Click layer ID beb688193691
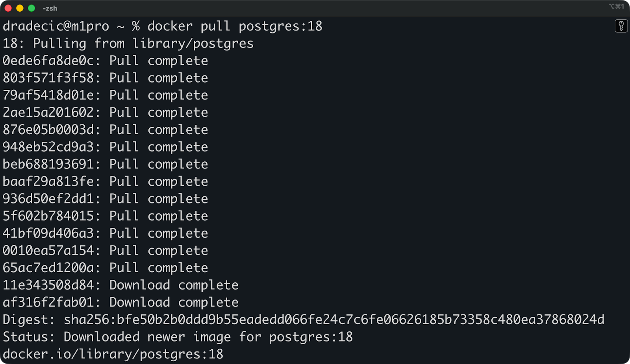Screen dimensions: 630x364 [48, 164]
